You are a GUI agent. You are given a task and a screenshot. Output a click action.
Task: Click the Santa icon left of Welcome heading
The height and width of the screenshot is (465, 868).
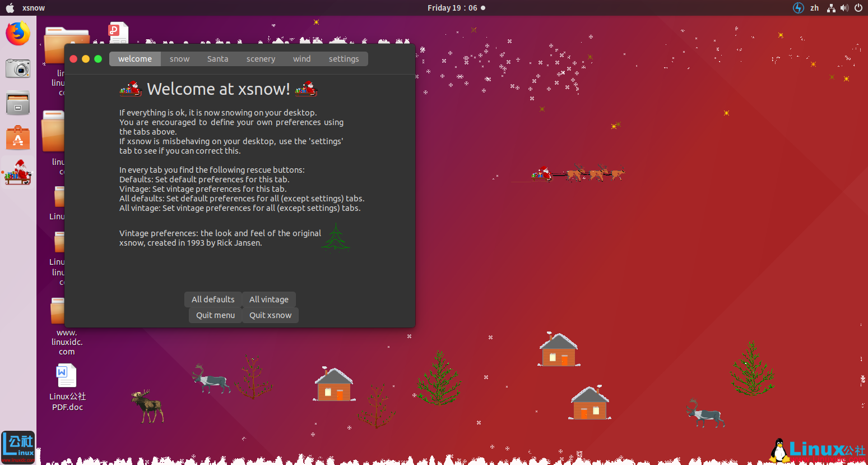[131, 89]
